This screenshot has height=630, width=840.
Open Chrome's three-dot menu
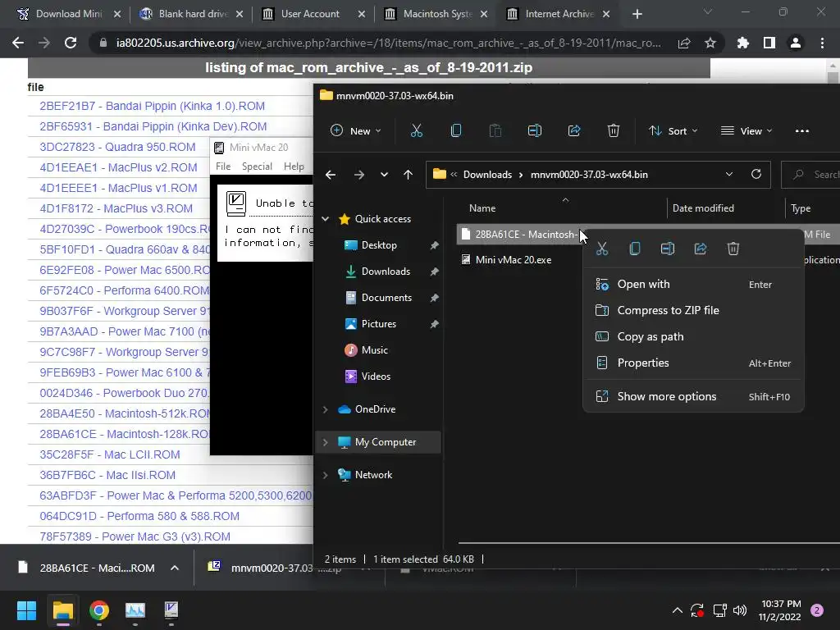(x=822, y=43)
